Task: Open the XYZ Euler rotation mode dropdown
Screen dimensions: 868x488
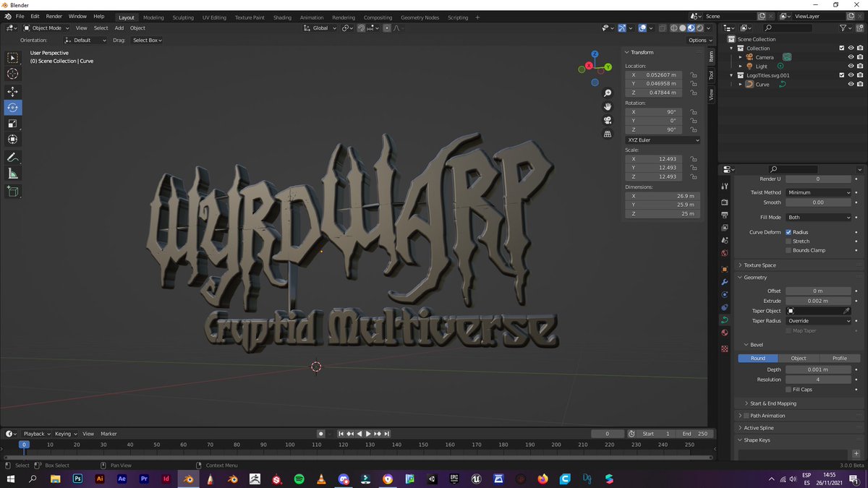Action: click(663, 140)
